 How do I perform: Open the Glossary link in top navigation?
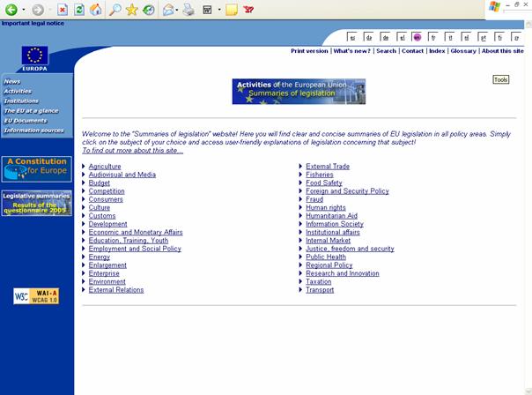(463, 51)
